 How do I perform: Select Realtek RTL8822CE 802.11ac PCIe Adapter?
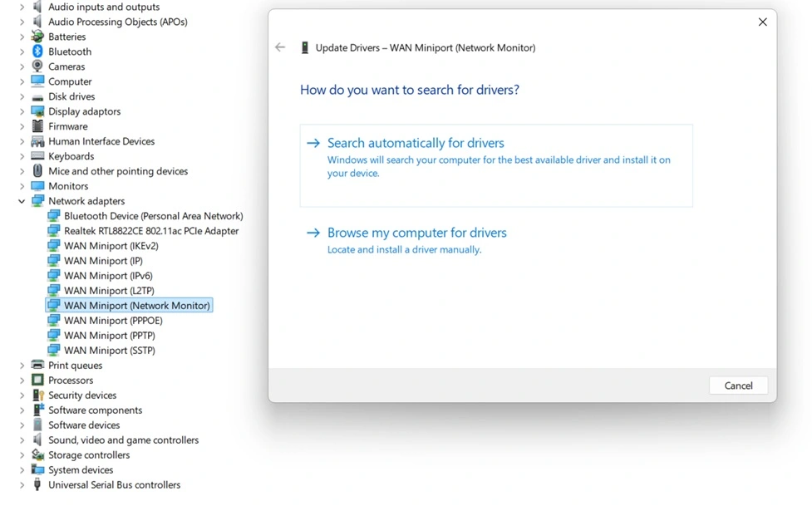pyautogui.click(x=151, y=231)
